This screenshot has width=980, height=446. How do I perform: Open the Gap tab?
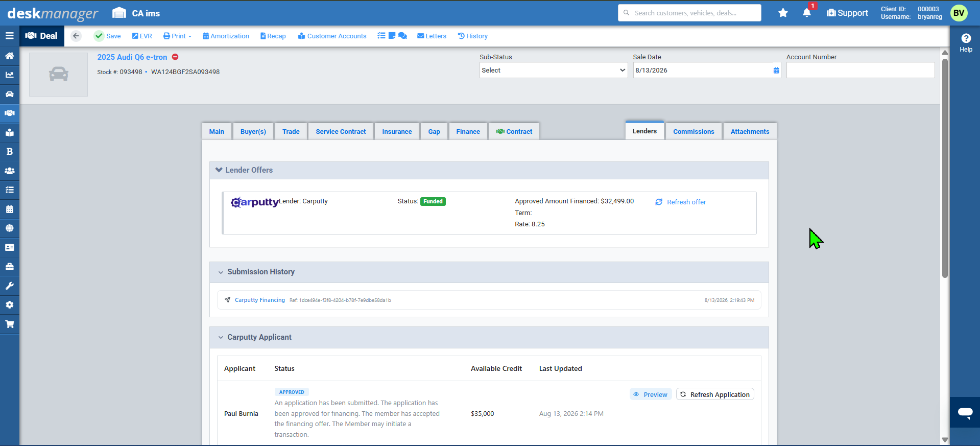(434, 131)
